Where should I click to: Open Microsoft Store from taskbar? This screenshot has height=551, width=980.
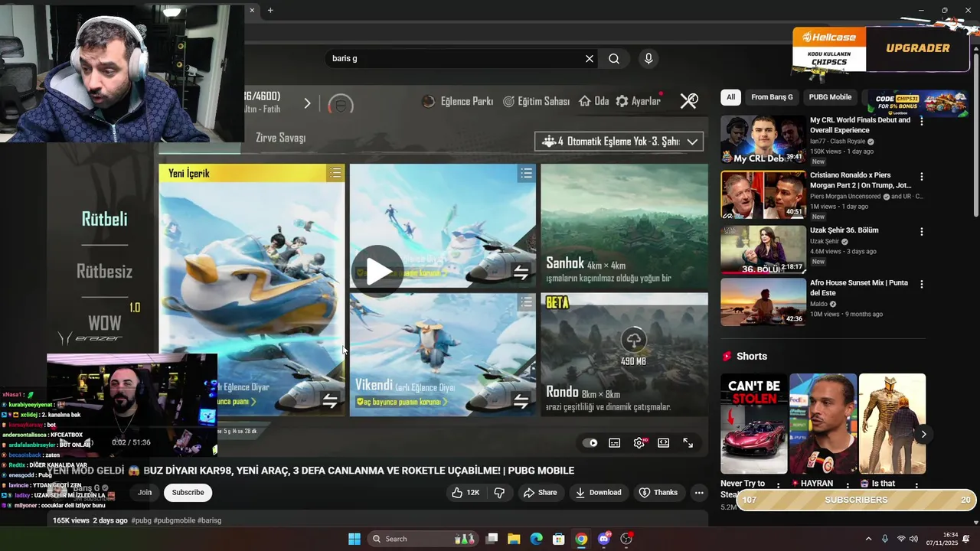tap(559, 539)
